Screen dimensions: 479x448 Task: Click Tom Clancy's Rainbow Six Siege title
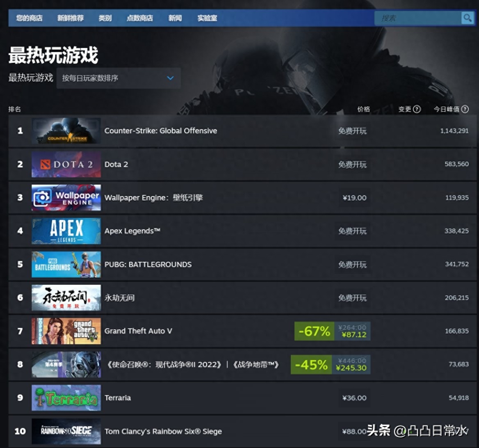(163, 432)
